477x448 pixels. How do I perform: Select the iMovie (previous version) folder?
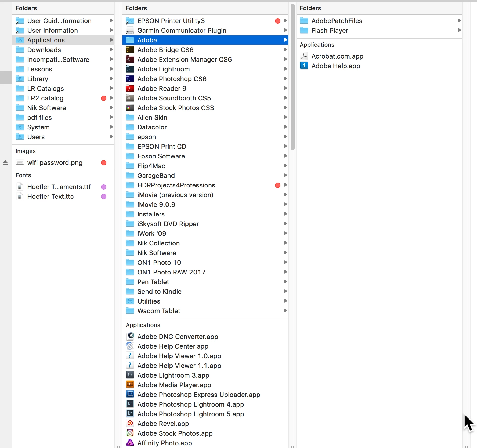point(205,195)
